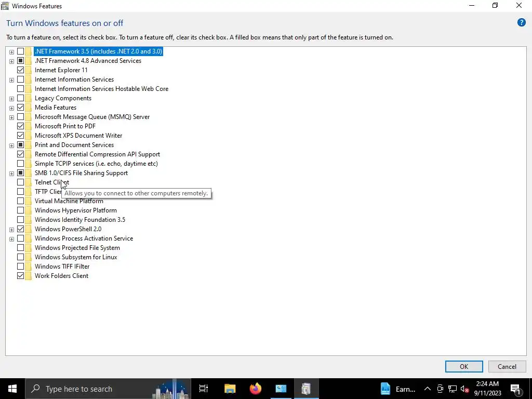
Task: Click the folder icon of Media Features
Action: pos(28,108)
